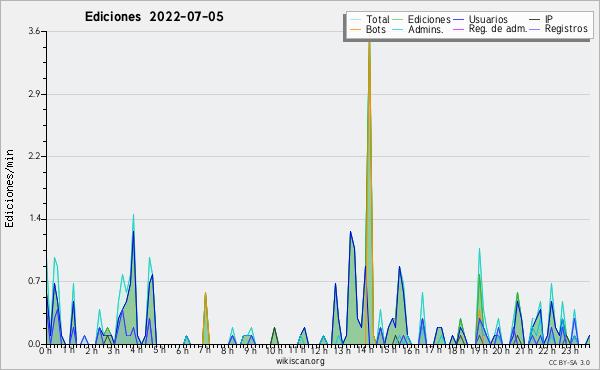This screenshot has height=370, width=600.
Task: Click the magenta Reg. de adm. line swatch
Action: (x=458, y=29)
